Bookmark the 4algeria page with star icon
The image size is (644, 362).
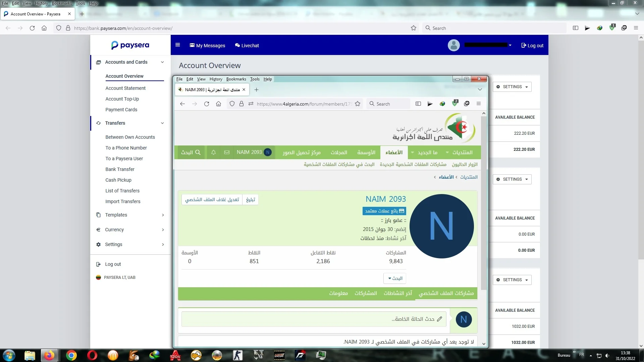358,104
